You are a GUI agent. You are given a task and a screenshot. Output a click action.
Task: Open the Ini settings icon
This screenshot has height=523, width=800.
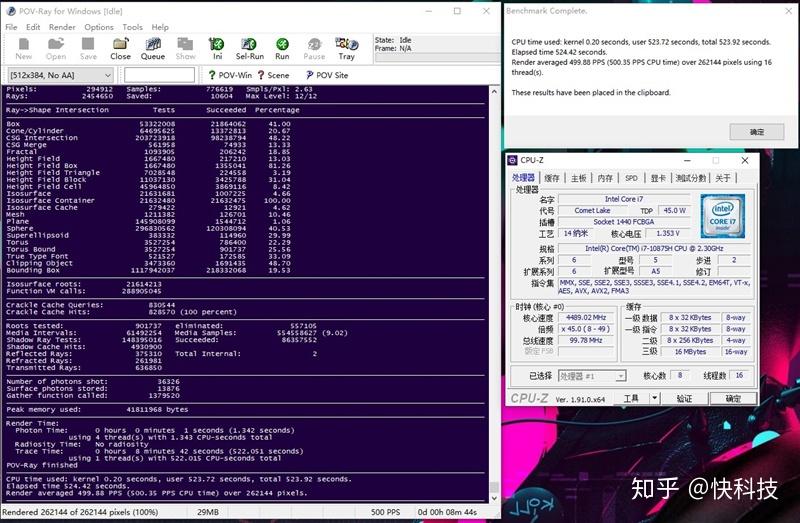(217, 49)
